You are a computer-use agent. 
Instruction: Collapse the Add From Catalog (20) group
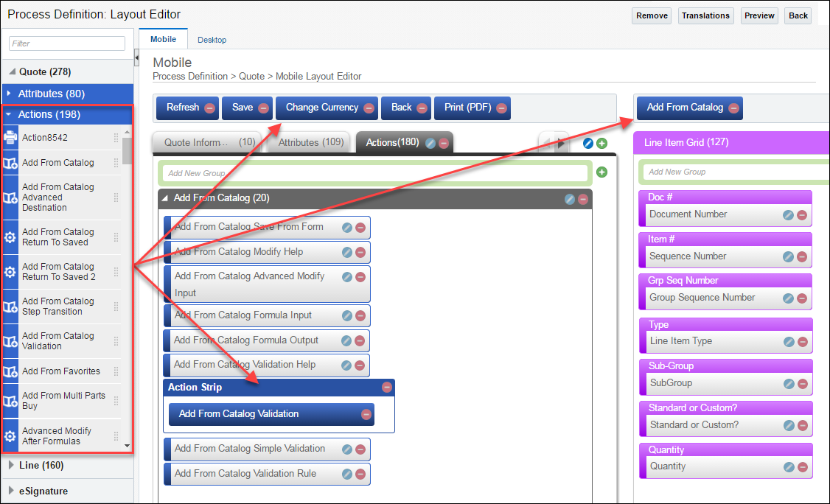point(164,198)
